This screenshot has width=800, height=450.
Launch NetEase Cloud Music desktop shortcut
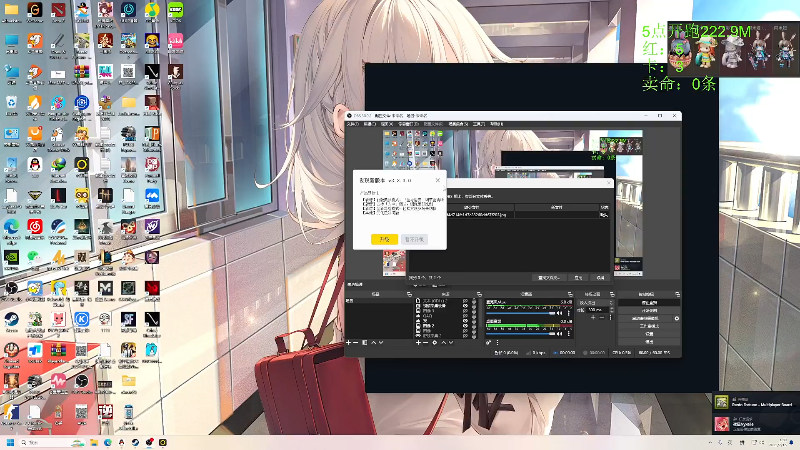35,227
